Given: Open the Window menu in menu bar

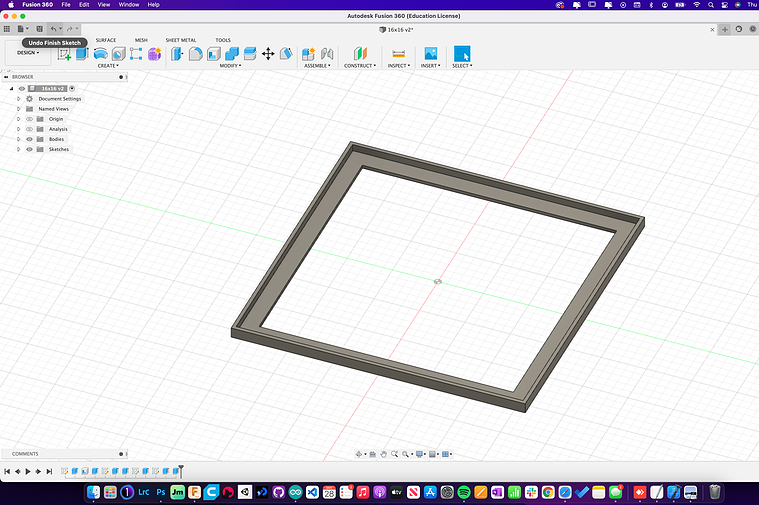Looking at the screenshot, I should (x=129, y=4).
